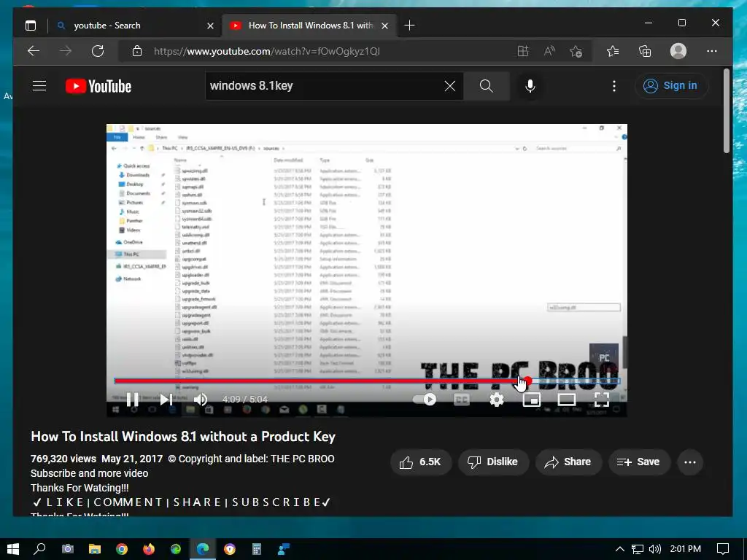Image resolution: width=747 pixels, height=560 pixels.
Task: Click the video title text
Action: click(183, 436)
